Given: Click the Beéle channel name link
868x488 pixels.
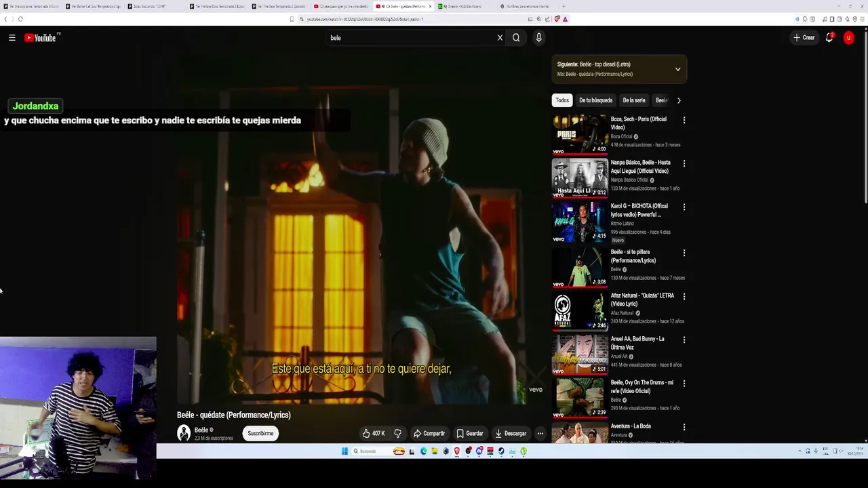Looking at the screenshot, I should (x=201, y=430).
